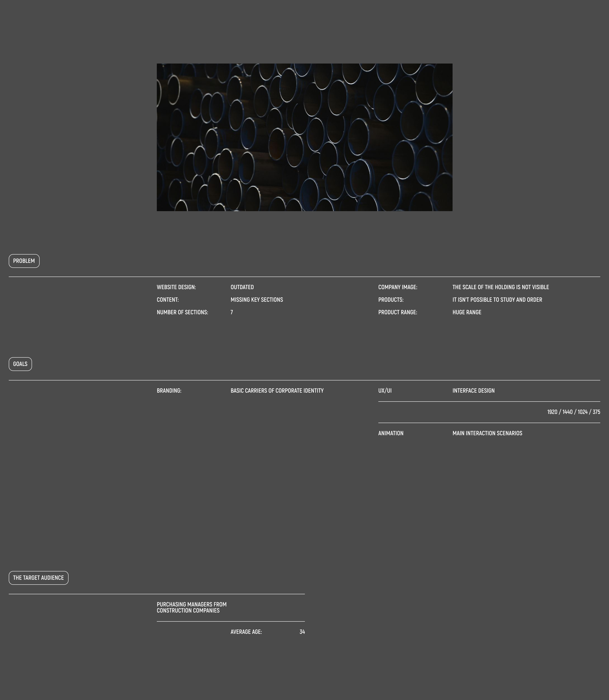Click BASIC CARRIERS OF CORPORATE IDENTITY
Screen dimensions: 609x700
pyautogui.click(x=277, y=391)
